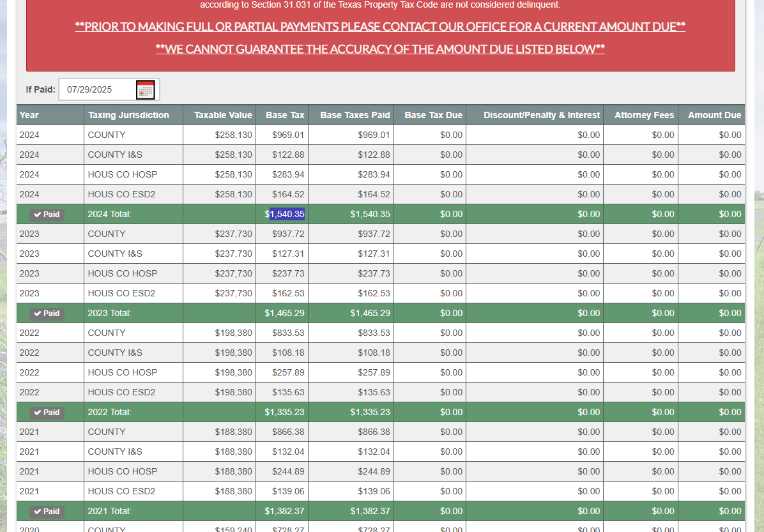This screenshot has width=764, height=532.
Task: Click the Base Taxes Paid column header
Action: [355, 115]
